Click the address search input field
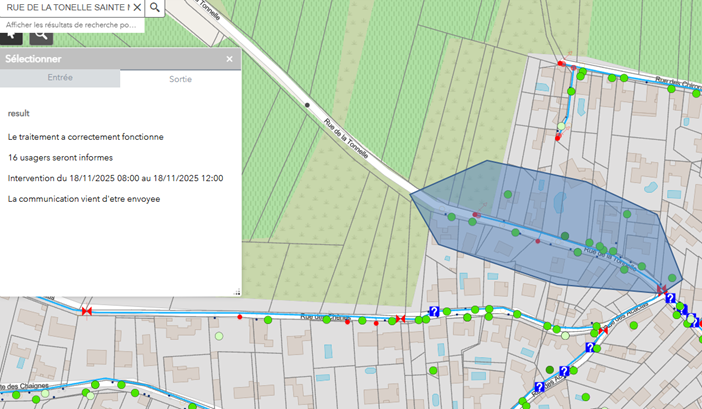The height and width of the screenshot is (409, 702). pyautogui.click(x=68, y=8)
